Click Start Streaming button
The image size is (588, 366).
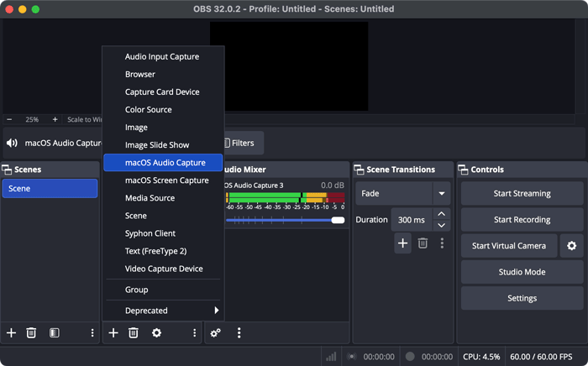tap(522, 193)
